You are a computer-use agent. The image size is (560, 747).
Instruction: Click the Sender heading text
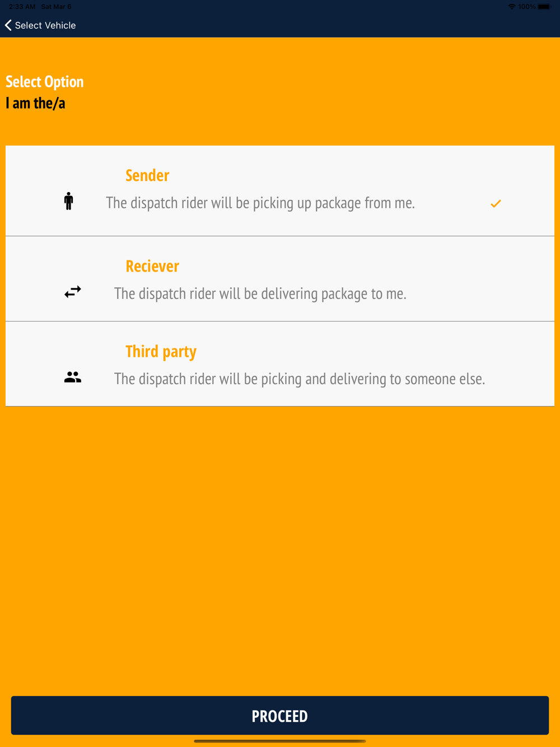click(147, 175)
